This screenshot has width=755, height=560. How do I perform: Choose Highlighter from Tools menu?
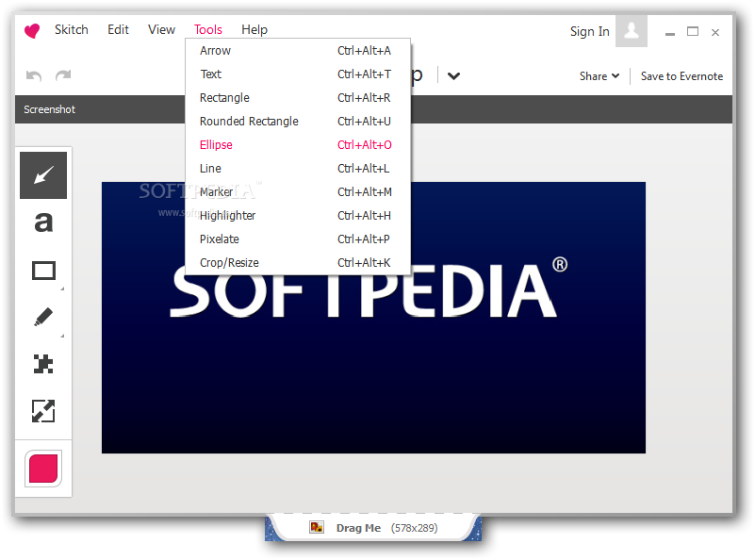(298, 216)
